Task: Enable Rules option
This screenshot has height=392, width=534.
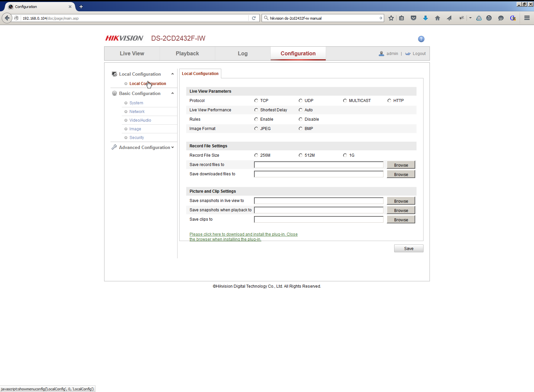Action: (256, 119)
